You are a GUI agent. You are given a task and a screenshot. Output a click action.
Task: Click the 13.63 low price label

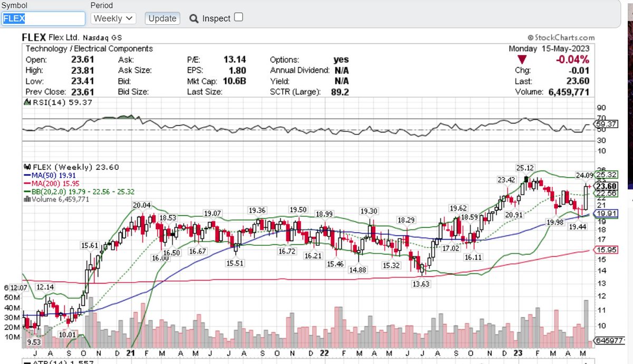(421, 283)
